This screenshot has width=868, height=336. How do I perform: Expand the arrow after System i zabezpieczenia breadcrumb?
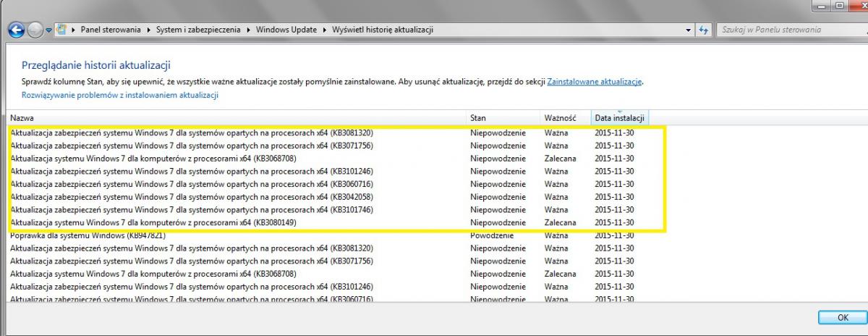248,30
